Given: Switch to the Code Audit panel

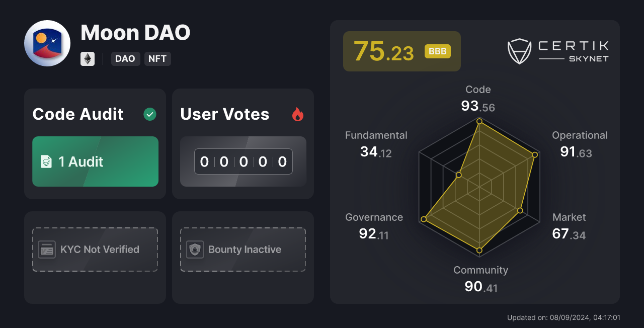Looking at the screenshot, I should coord(77,114).
